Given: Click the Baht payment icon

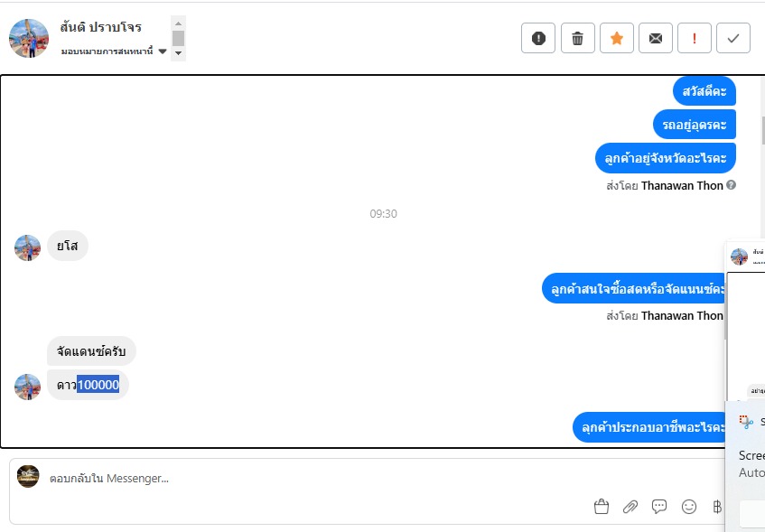Looking at the screenshot, I should point(717,507).
